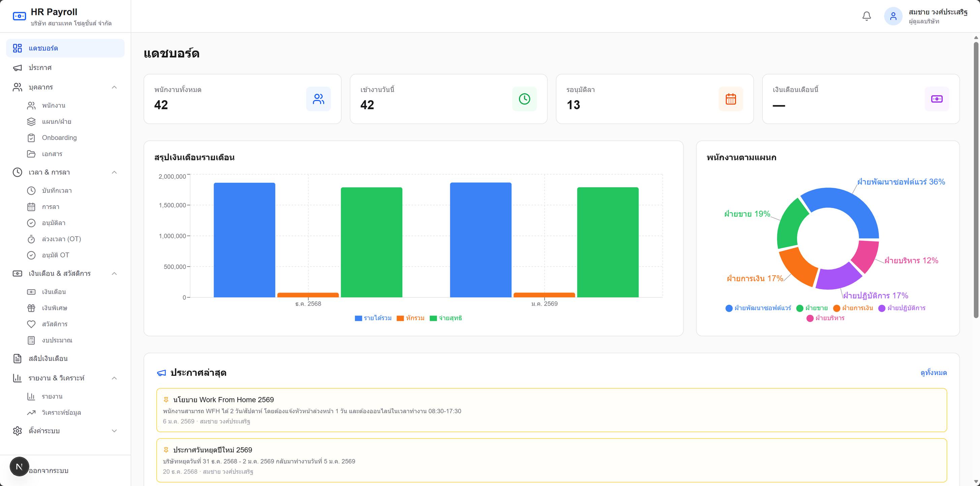Click the heart icon for สวัสดิการ
Image resolution: width=980 pixels, height=486 pixels.
tap(31, 324)
